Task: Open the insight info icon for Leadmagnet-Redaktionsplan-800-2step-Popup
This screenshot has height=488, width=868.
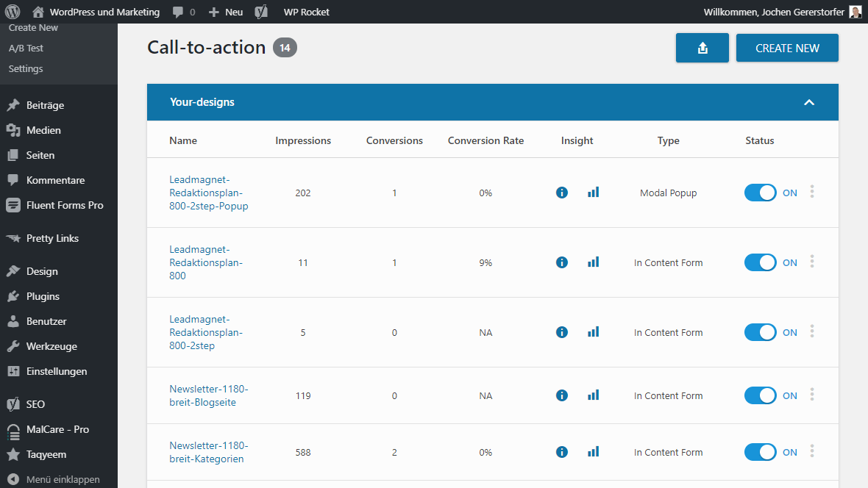Action: pyautogui.click(x=561, y=193)
